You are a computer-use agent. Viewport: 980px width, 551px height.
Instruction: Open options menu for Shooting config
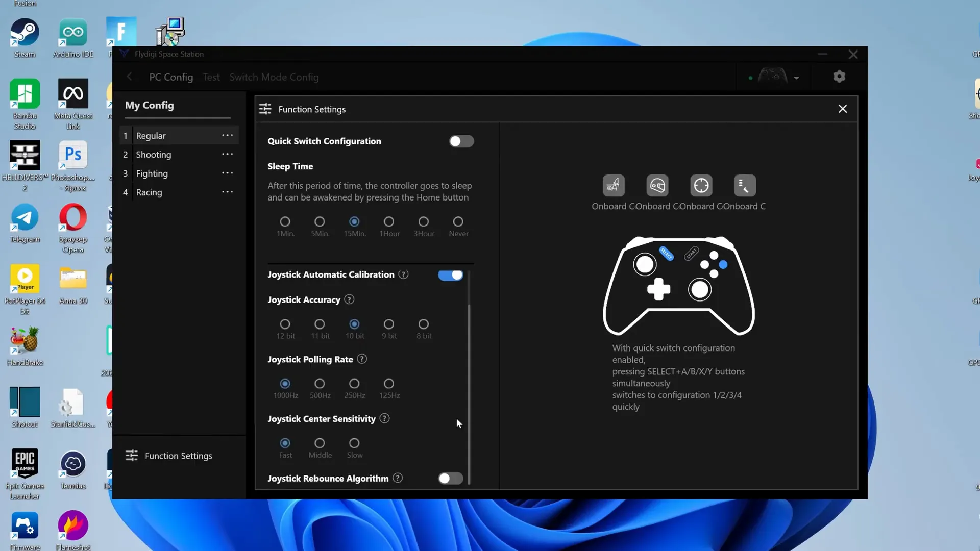(227, 154)
